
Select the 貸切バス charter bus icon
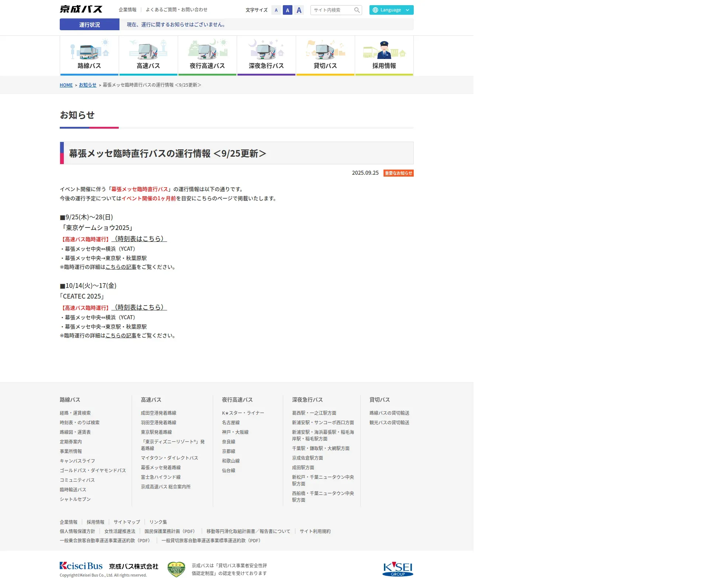click(325, 51)
